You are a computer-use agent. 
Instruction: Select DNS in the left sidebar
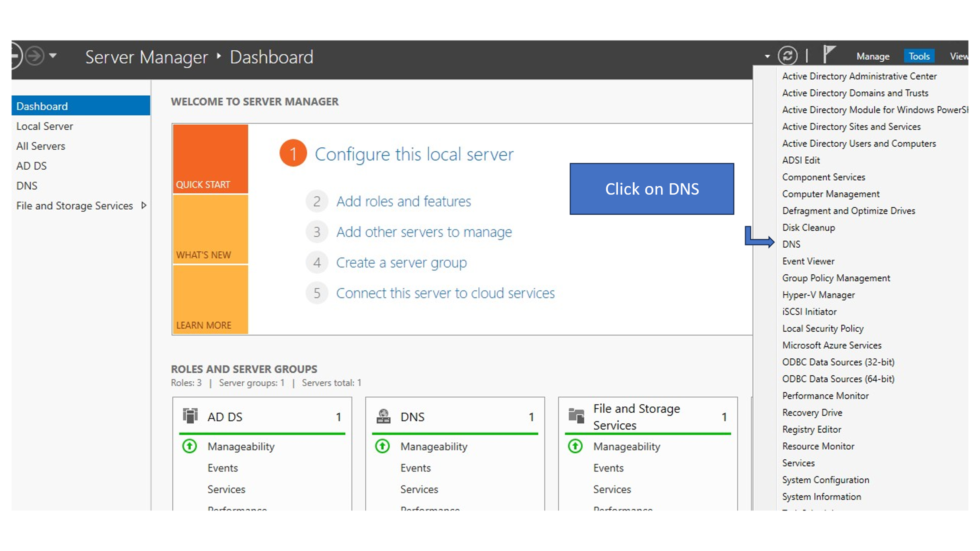tap(27, 185)
